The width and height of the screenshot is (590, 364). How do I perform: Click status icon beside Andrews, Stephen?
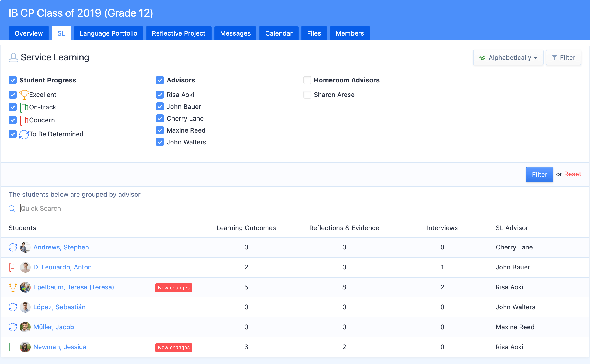click(13, 247)
